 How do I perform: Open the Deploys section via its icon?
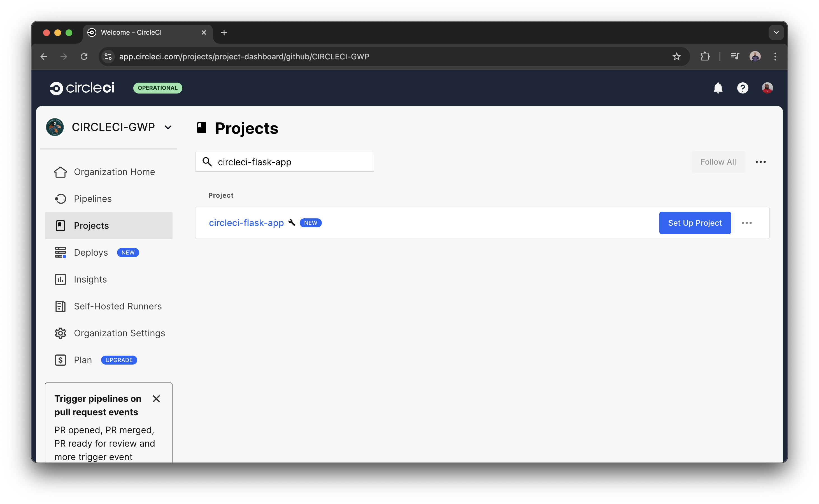[x=60, y=252]
